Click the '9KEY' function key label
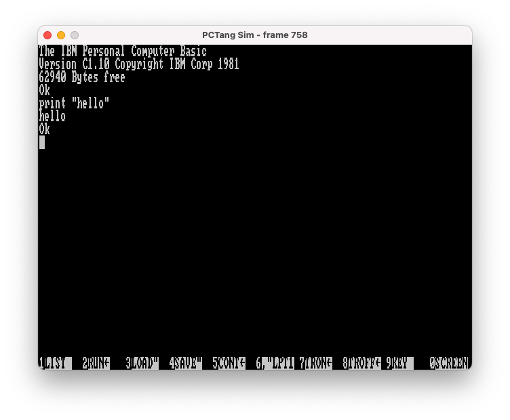 399,363
